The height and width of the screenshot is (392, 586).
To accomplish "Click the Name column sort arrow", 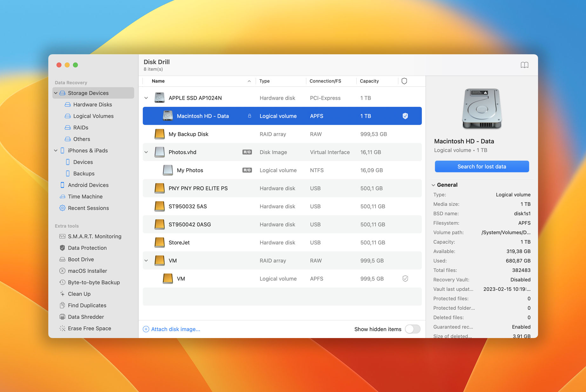I will click(249, 81).
